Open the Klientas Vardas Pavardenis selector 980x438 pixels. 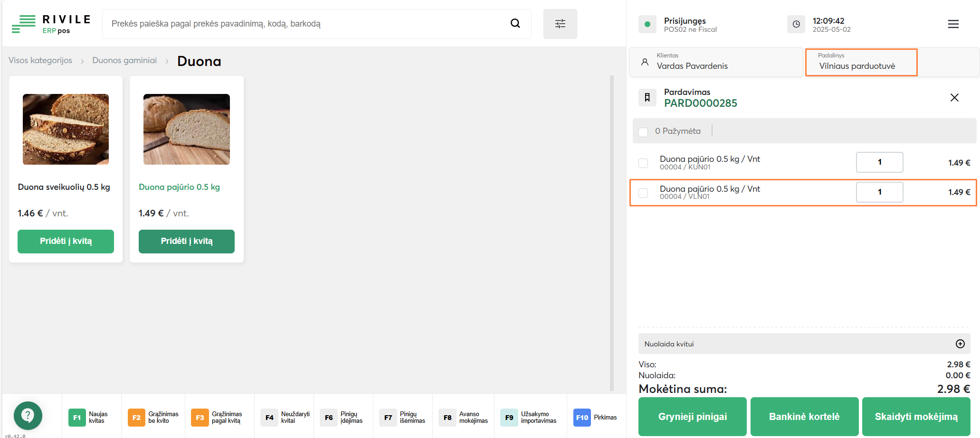(715, 62)
